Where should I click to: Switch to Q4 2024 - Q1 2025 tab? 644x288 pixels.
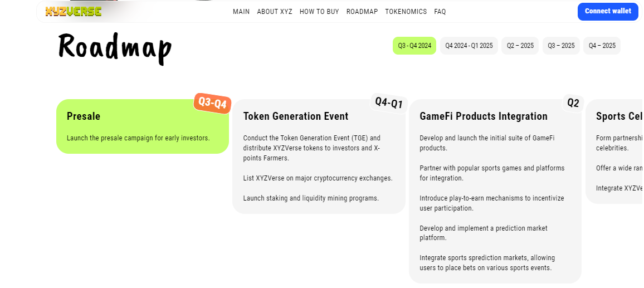[469, 46]
